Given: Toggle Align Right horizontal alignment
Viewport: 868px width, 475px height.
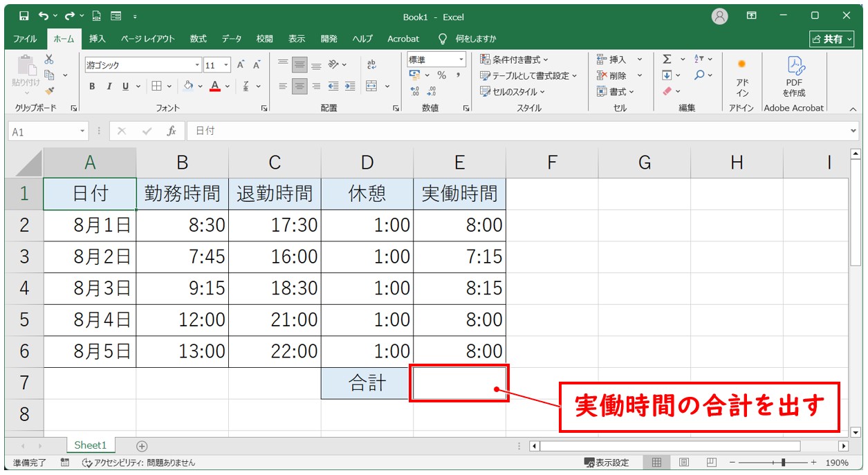Looking at the screenshot, I should point(316,86).
